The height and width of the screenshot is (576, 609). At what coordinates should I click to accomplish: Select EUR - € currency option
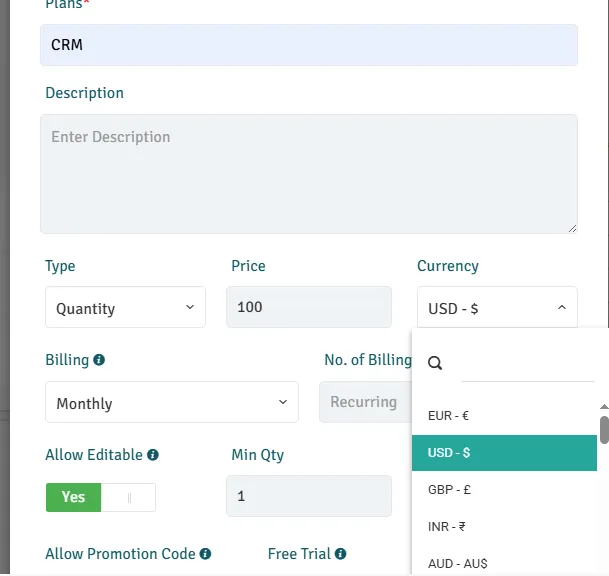504,416
